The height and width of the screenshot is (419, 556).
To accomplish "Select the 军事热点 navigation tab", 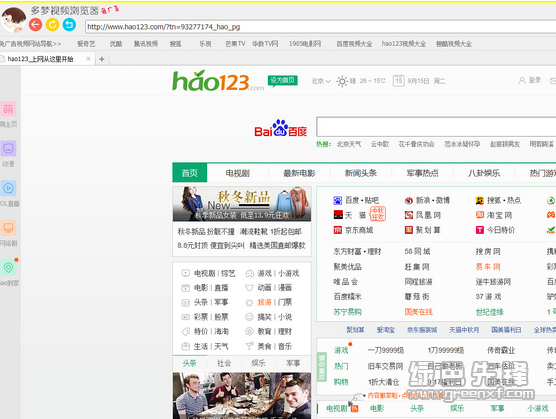I will [422, 173].
